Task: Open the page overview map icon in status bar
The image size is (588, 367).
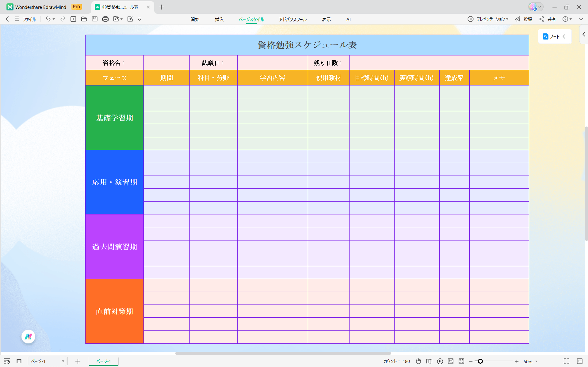Action: pos(429,361)
